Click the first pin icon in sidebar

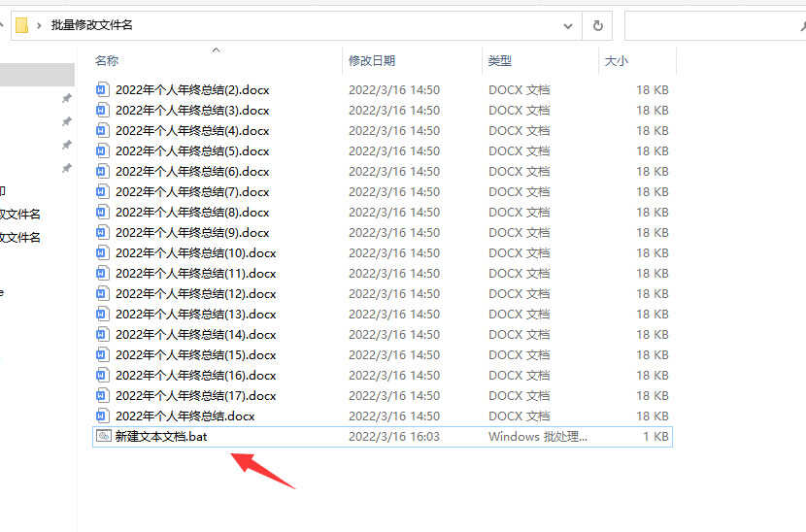point(66,99)
